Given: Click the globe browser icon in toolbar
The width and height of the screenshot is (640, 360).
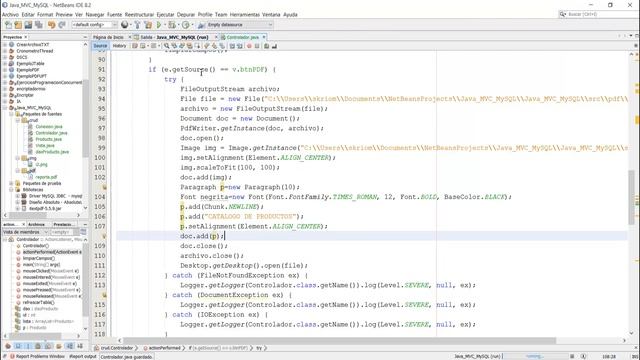Looking at the screenshot, I should coord(125,25).
